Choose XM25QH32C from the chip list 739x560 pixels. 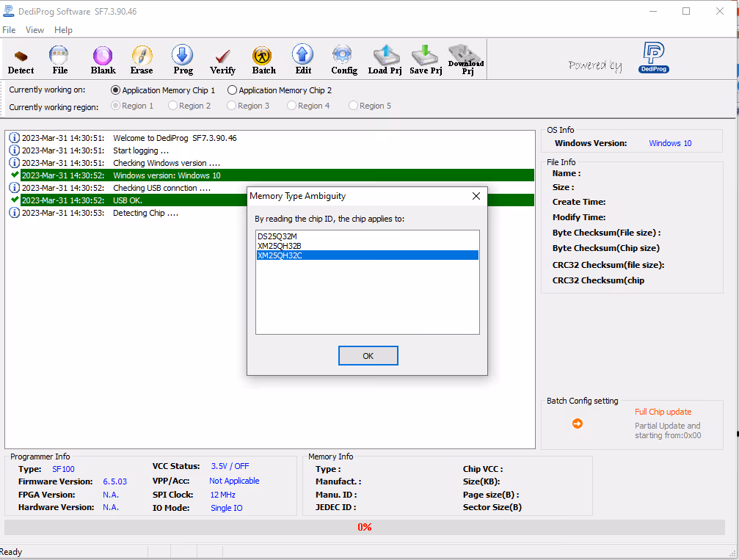click(368, 255)
